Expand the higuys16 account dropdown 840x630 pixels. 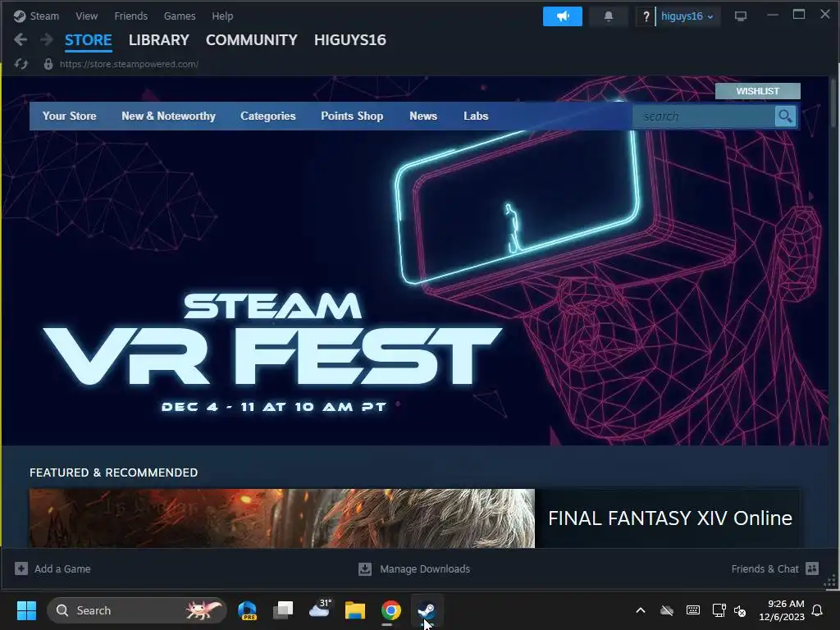pos(687,16)
